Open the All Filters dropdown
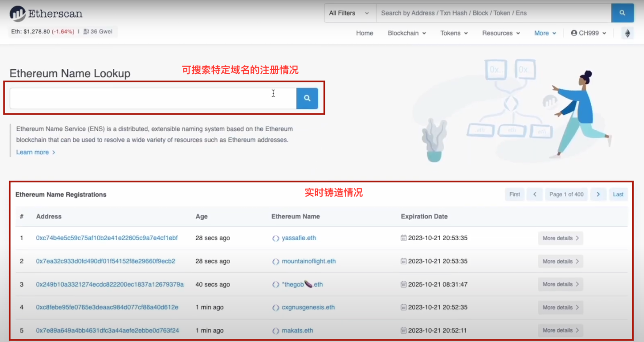 pyautogui.click(x=350, y=13)
